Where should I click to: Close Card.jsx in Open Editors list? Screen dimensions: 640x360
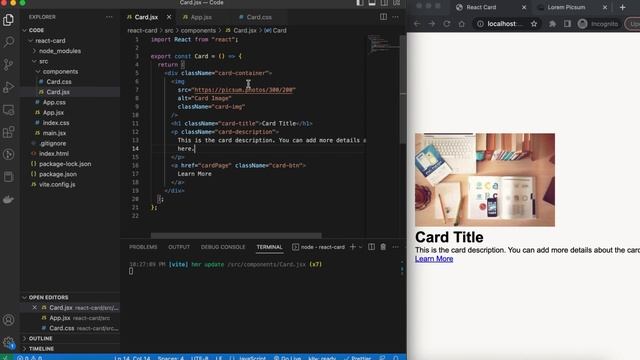34,308
